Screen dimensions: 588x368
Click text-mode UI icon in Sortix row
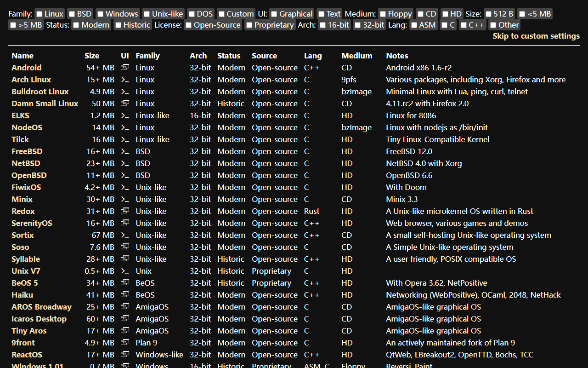[125, 235]
